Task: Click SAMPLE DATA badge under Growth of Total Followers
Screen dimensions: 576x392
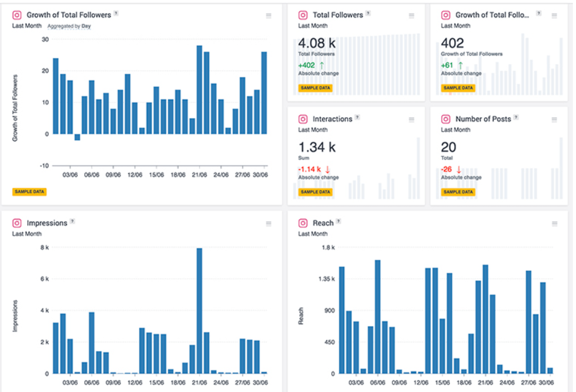Action: pos(29,191)
